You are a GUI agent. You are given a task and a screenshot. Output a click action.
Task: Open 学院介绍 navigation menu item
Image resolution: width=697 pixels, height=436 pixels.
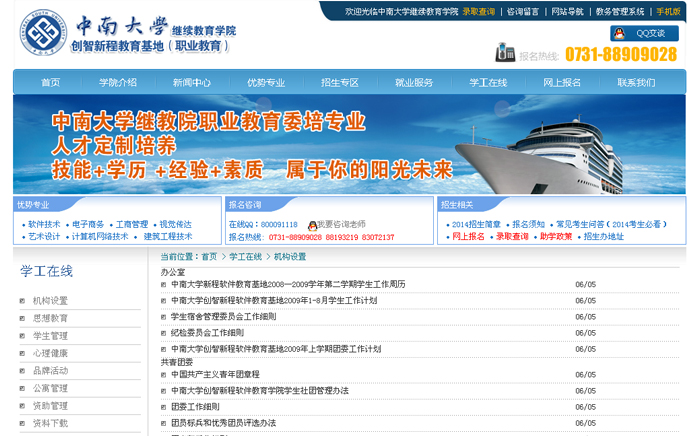pos(118,82)
